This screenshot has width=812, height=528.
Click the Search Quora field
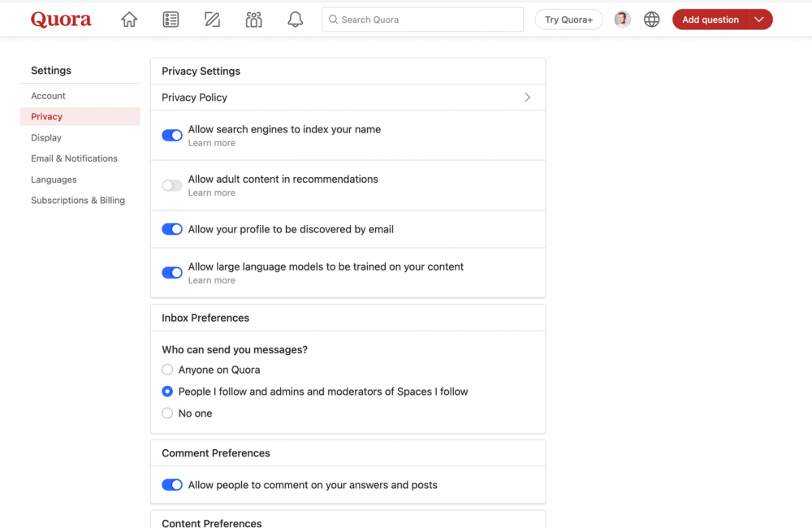(x=422, y=19)
